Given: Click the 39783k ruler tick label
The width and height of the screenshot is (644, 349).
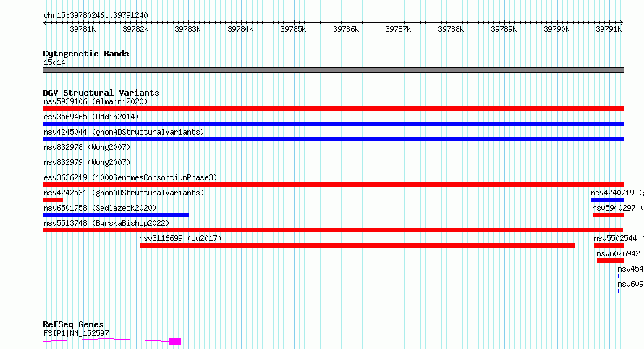Looking at the screenshot, I should 187,29.
